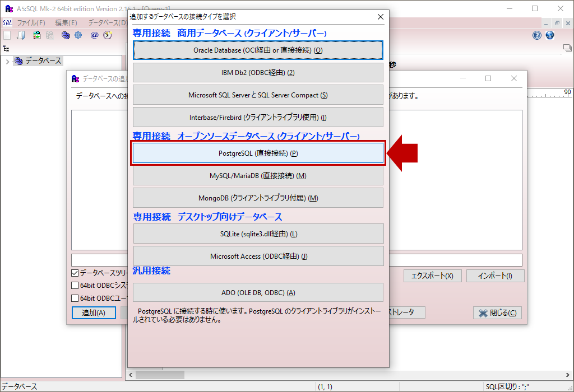Enable the 64bit ODBCユーザー checkbox
This screenshot has width=574, height=392.
pos(75,298)
